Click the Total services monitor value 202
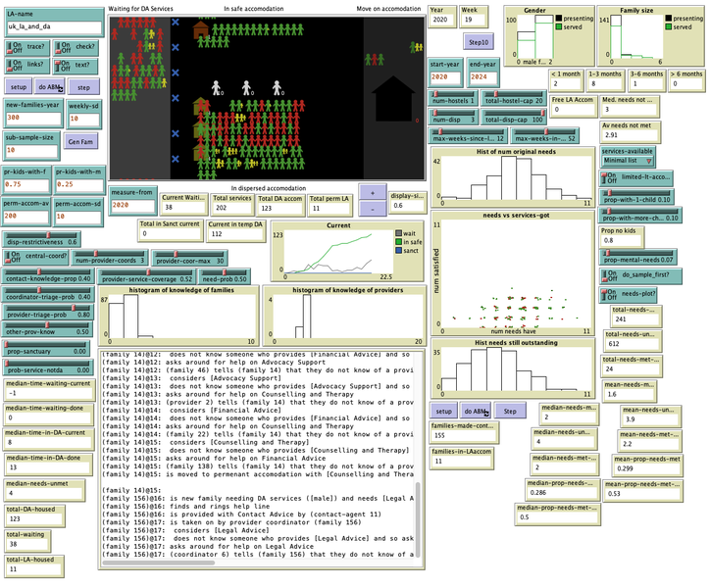Screen dimensions: 710x588 tap(232, 208)
